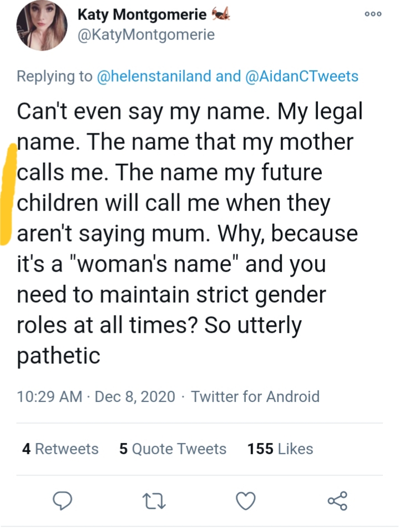Viewport: 399px width, 532px height.
Task: Open the share icon
Action: [337, 501]
